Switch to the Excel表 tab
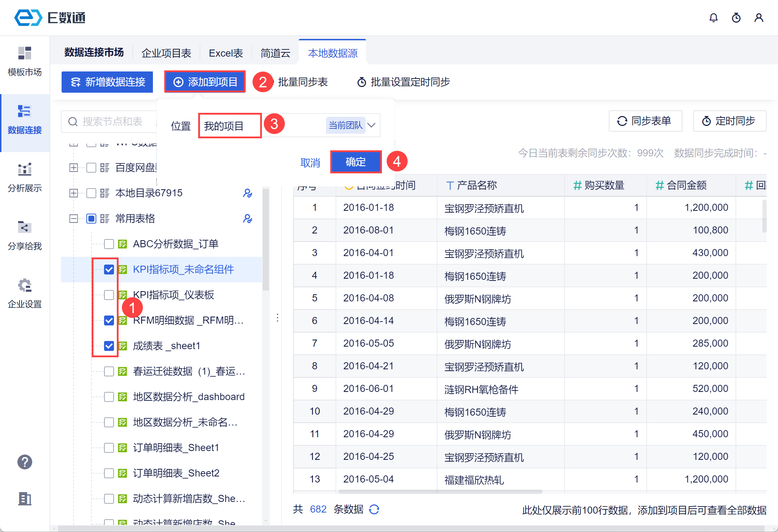778x532 pixels. (225, 53)
